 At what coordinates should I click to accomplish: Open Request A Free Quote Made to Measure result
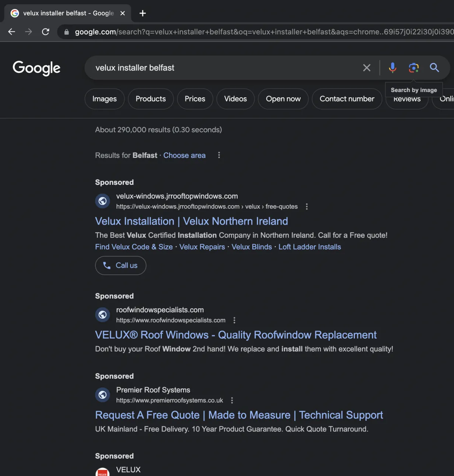[x=239, y=415]
